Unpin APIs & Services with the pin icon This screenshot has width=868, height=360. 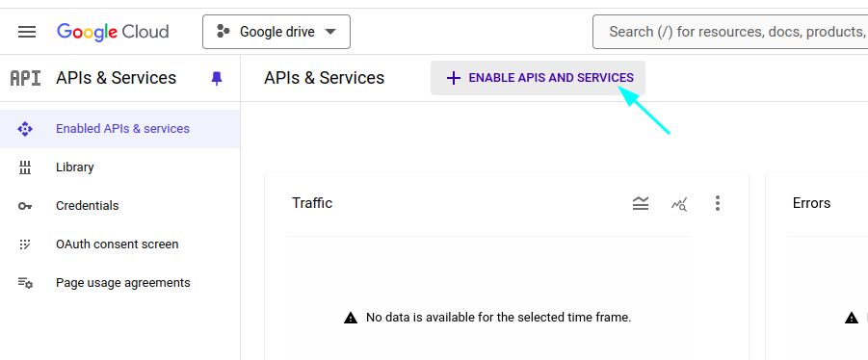(x=217, y=79)
